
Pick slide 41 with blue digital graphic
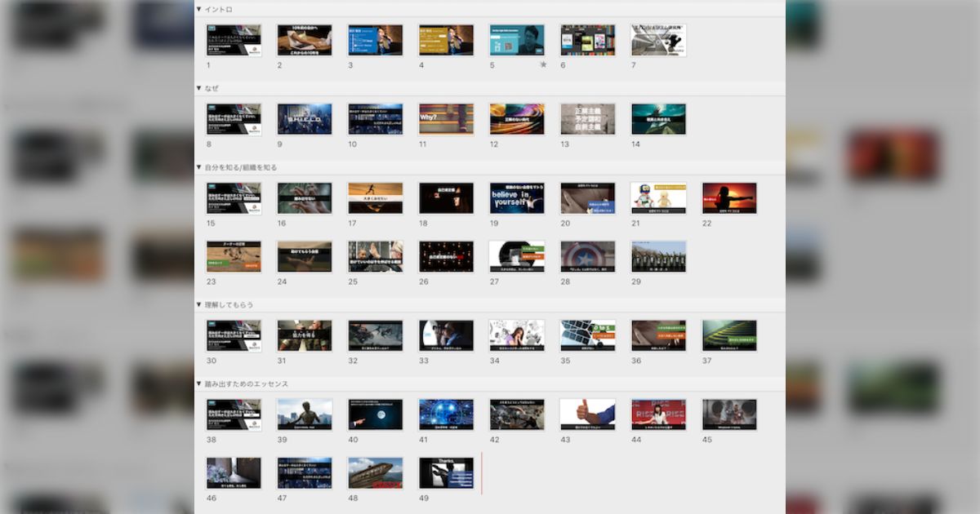coord(446,414)
